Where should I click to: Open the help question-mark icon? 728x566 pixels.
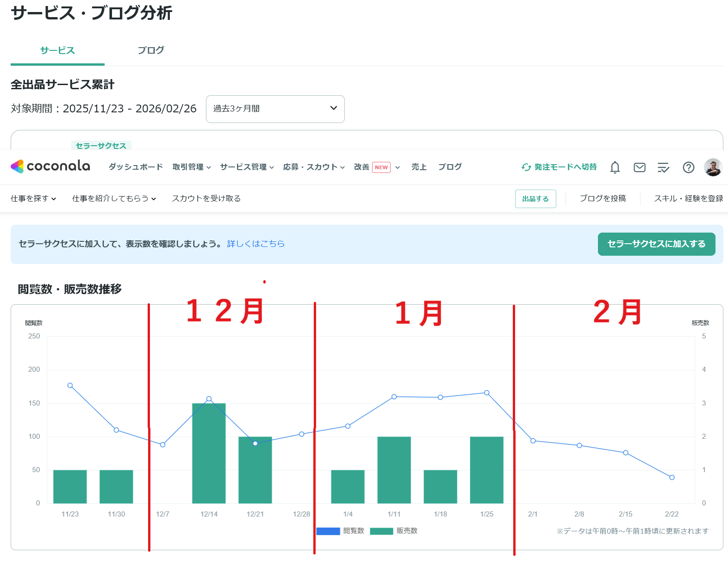point(689,167)
